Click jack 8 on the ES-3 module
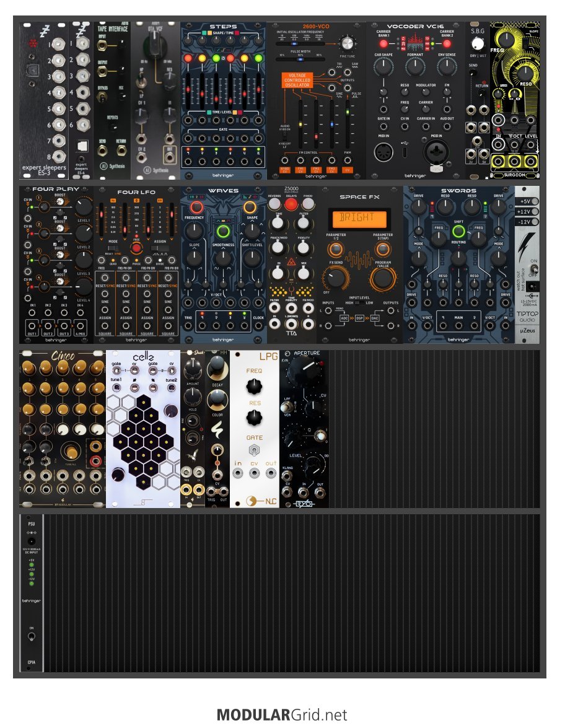 tap(58, 157)
